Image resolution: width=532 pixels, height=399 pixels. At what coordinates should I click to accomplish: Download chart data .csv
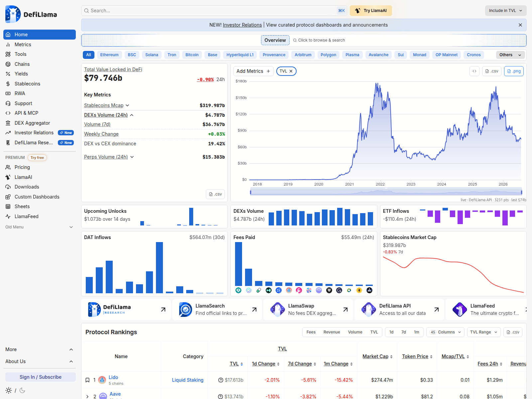tap(492, 71)
